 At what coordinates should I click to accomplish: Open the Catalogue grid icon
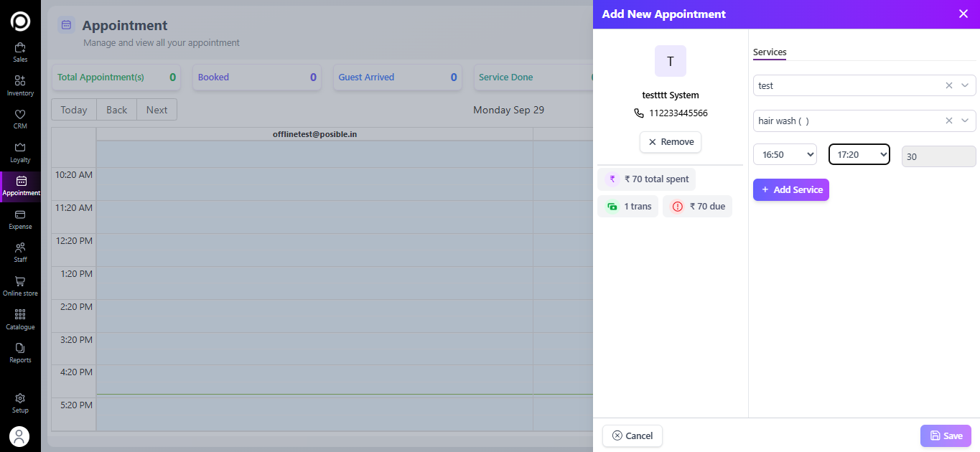click(x=20, y=314)
